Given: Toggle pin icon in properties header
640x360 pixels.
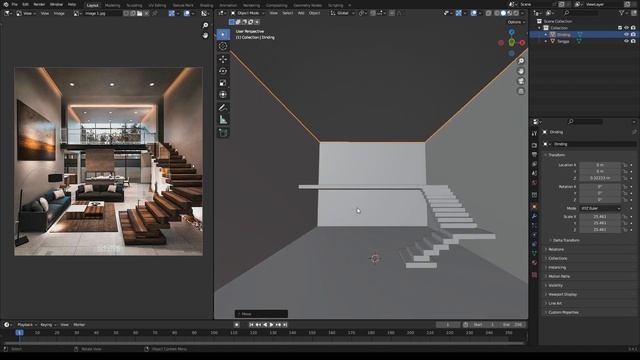Looking at the screenshot, I should [634, 132].
